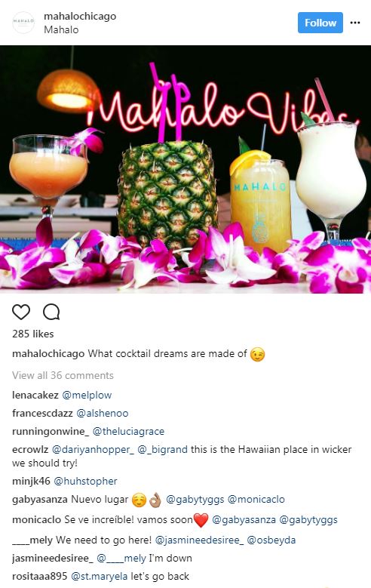Screen dimensions: 371x588
Task: View the 285 likes list
Action: (x=33, y=334)
